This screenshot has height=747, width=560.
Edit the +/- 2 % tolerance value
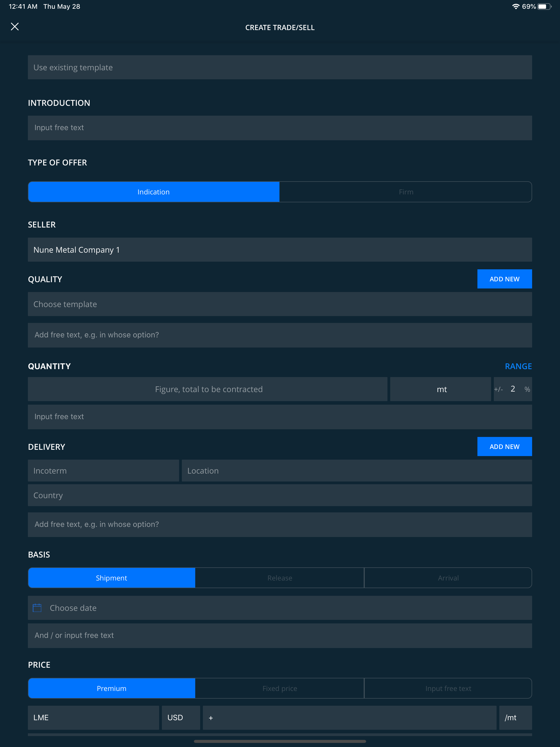[x=513, y=389]
